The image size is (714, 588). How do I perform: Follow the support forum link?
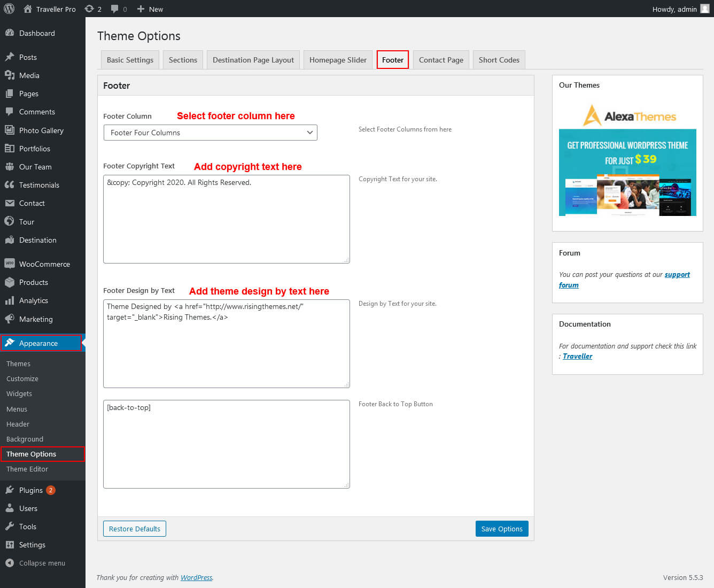pyautogui.click(x=677, y=275)
